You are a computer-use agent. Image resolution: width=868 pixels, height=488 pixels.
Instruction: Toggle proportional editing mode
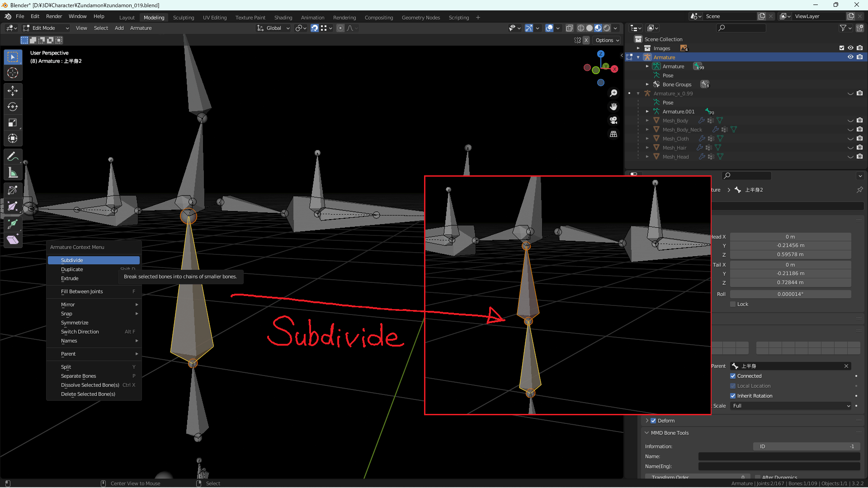pyautogui.click(x=340, y=28)
